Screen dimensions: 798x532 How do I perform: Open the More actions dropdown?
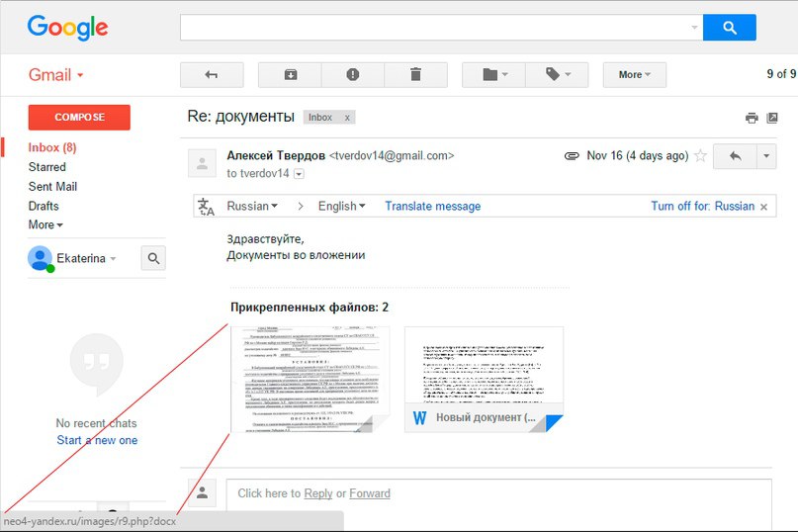point(635,75)
